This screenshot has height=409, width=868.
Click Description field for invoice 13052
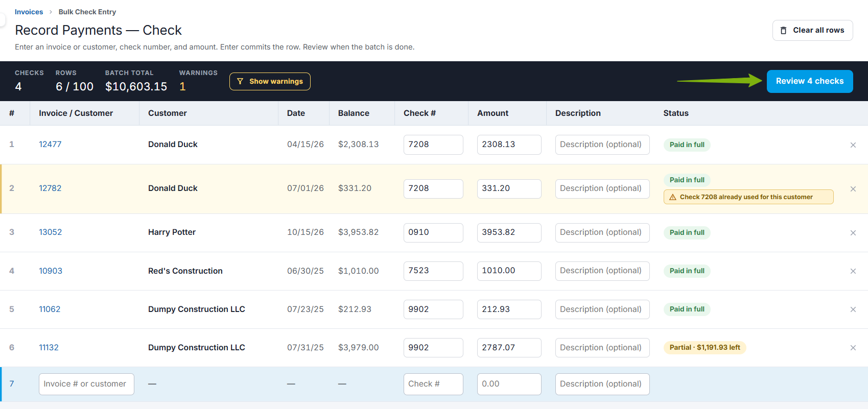coord(602,232)
